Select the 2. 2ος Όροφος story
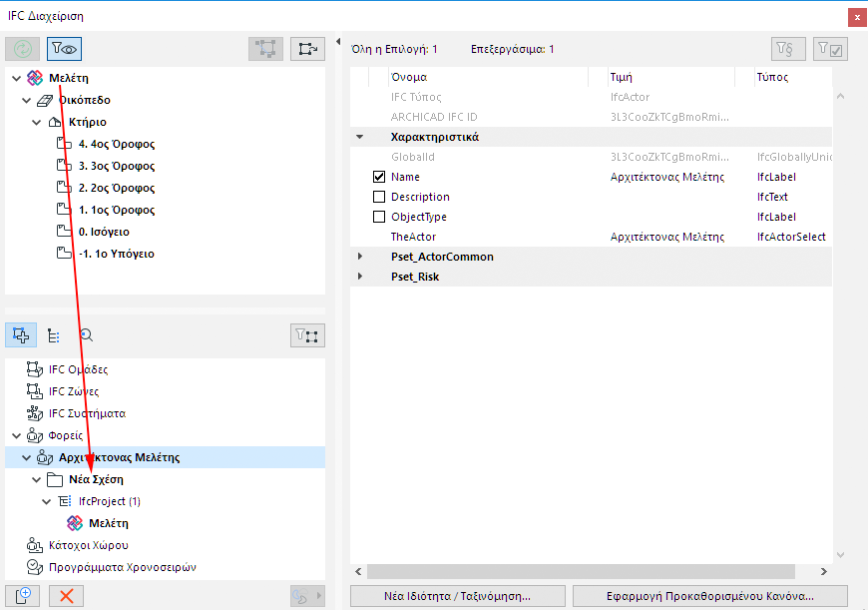This screenshot has height=610, width=868. point(117,188)
